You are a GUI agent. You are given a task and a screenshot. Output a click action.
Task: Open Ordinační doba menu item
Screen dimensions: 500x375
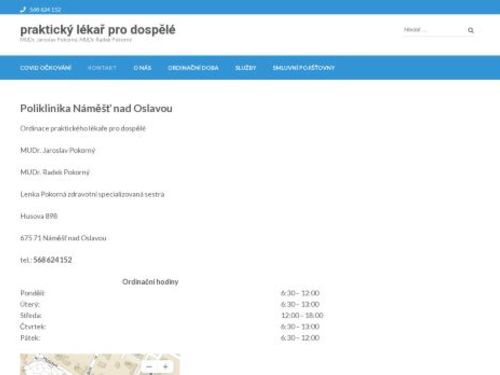pyautogui.click(x=193, y=68)
